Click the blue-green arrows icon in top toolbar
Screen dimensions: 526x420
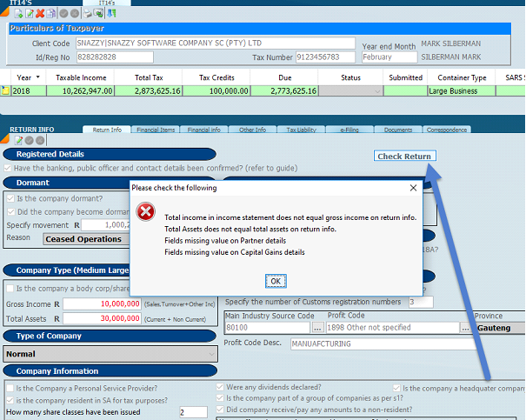click(112, 14)
